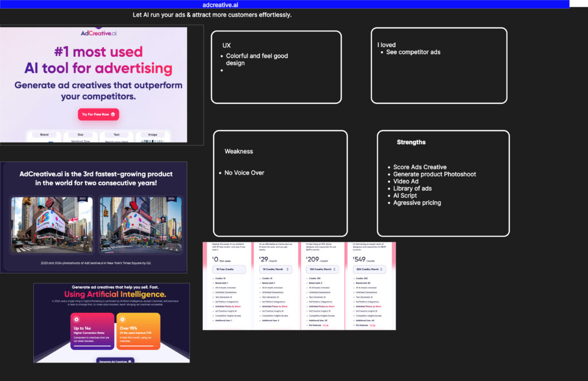This screenshot has height=381, width=588.
Task: Open the '100 Credits/Month' dropdown in $209 plan
Action: tap(320, 269)
